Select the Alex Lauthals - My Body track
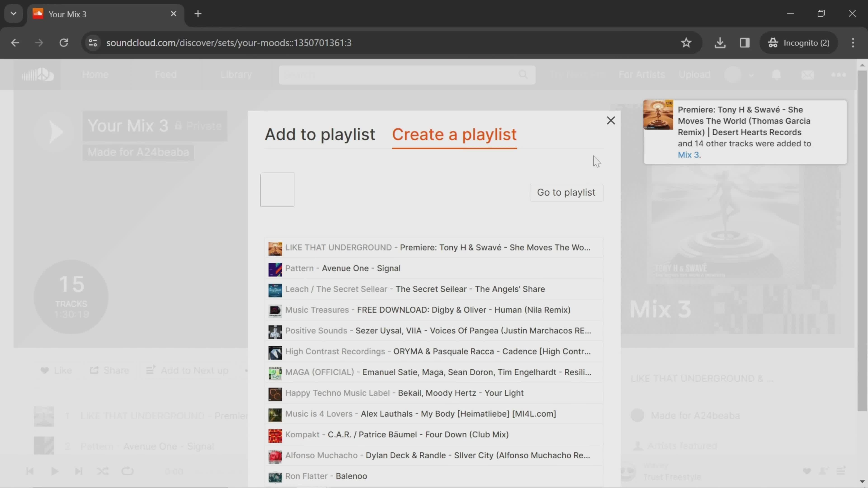Image resolution: width=868 pixels, height=488 pixels. (434, 414)
